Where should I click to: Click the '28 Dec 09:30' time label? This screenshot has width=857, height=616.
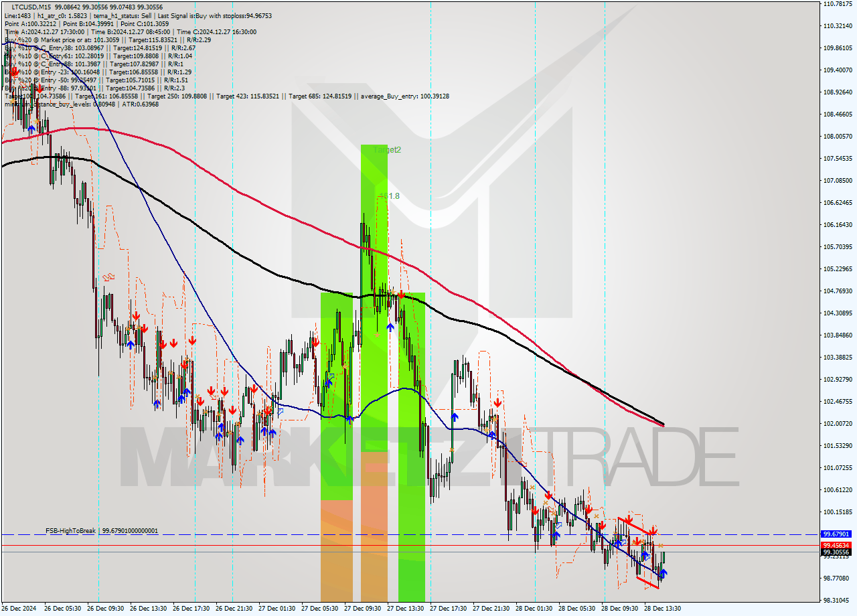(x=620, y=609)
